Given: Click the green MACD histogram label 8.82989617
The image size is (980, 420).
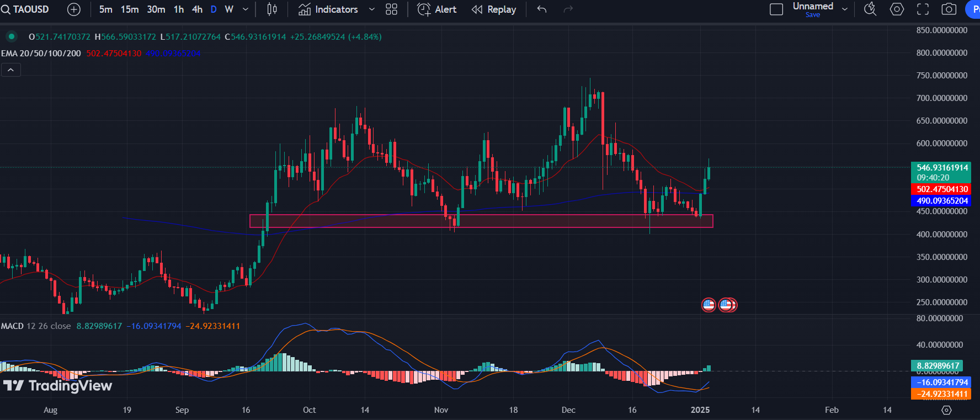Looking at the screenshot, I should point(938,366).
